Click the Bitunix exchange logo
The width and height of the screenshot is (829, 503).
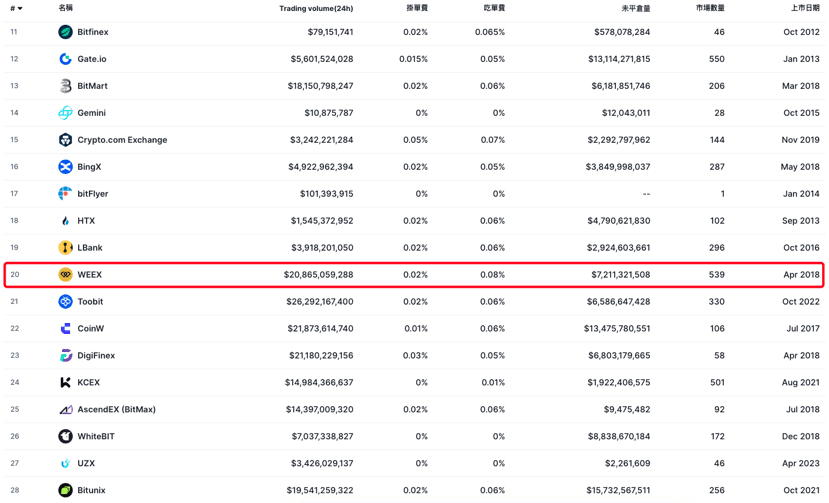pos(65,490)
